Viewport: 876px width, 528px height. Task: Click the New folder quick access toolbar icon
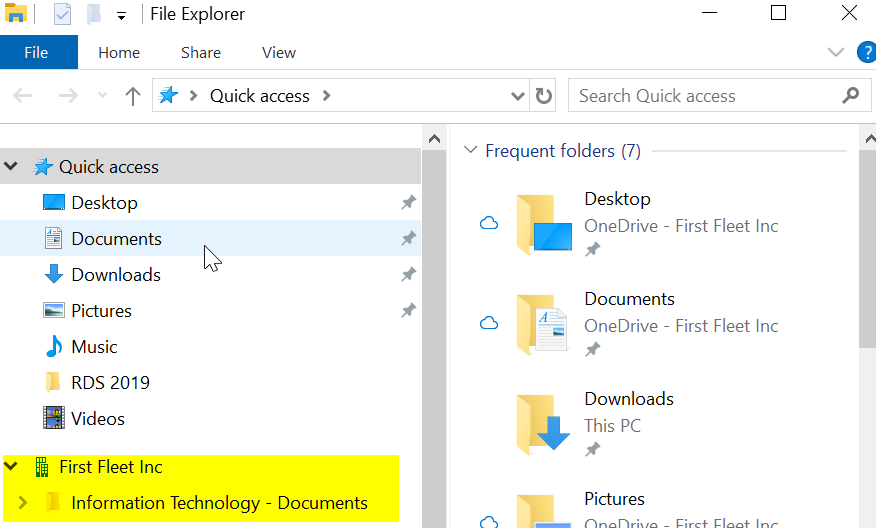[94, 14]
